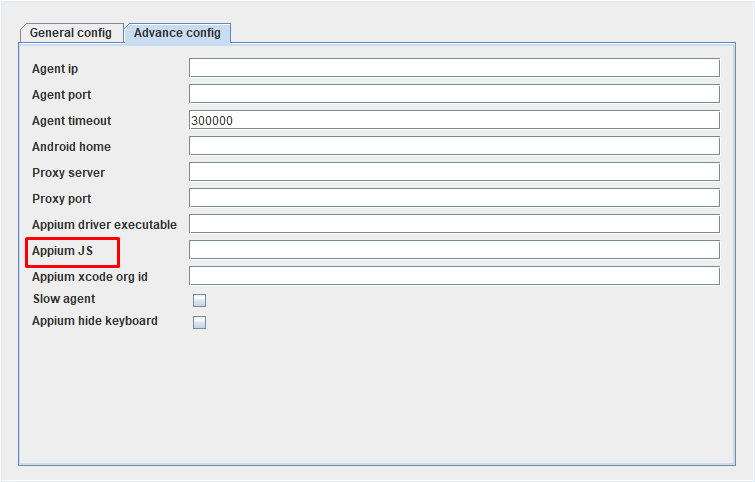Image resolution: width=755 pixels, height=482 pixels.
Task: Focus the Proxy server text field
Action: tap(454, 172)
